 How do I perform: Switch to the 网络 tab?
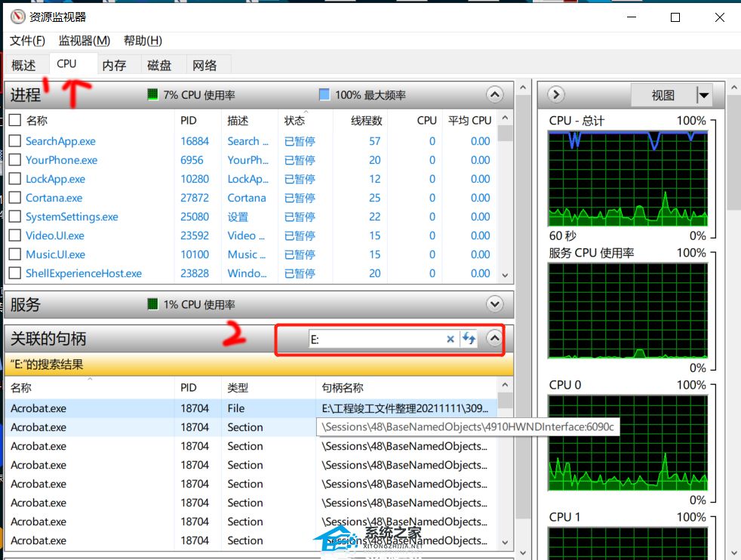click(x=204, y=65)
